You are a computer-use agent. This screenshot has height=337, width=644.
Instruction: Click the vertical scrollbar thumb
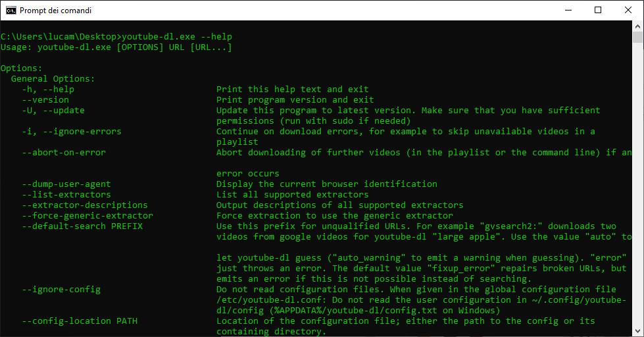tap(638, 38)
